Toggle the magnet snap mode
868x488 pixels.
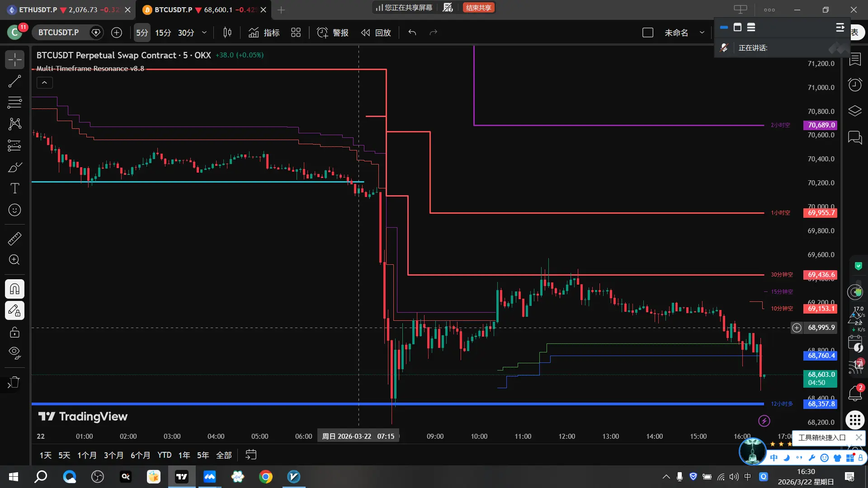pos(14,289)
